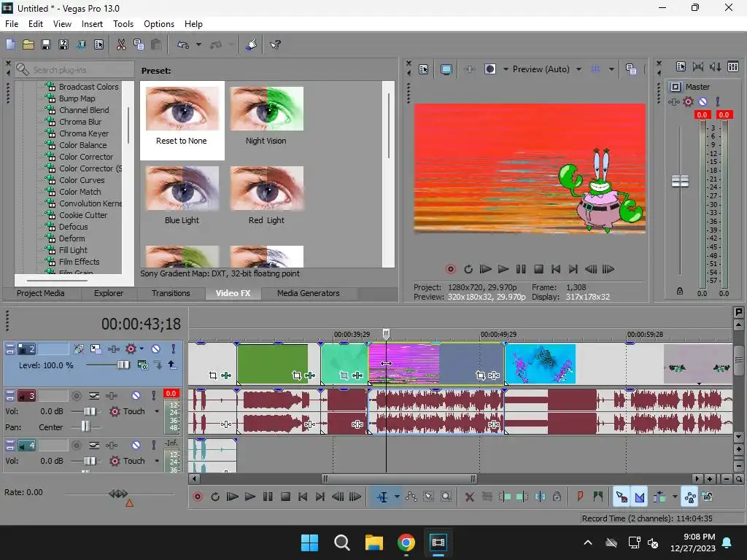Click the What's This help icon

(x=275, y=44)
